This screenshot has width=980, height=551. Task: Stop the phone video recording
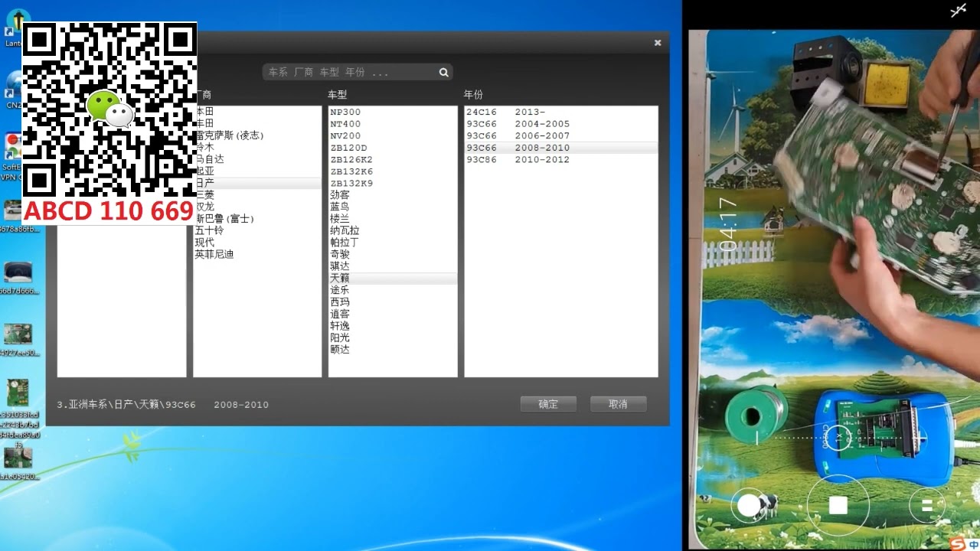pyautogui.click(x=838, y=505)
